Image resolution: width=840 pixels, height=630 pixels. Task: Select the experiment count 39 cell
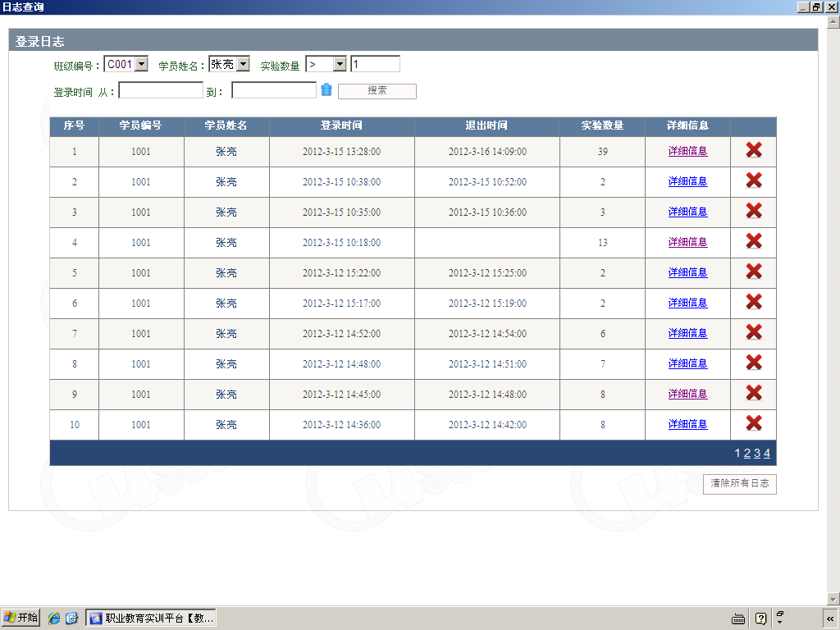(602, 152)
